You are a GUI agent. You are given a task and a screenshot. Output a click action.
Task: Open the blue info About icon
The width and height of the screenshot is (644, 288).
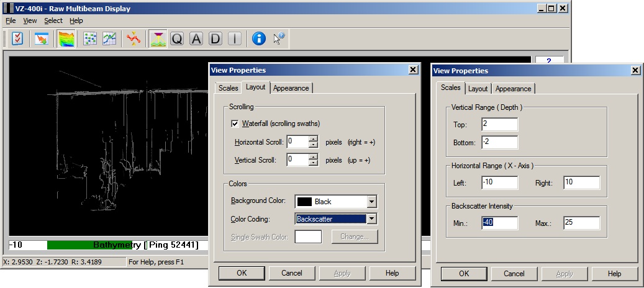[259, 38]
